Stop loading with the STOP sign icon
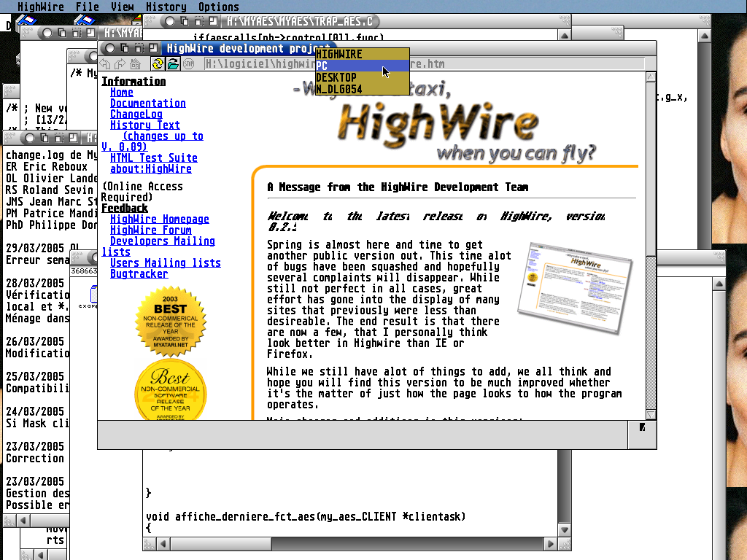This screenshot has height=560, width=747. point(189,64)
